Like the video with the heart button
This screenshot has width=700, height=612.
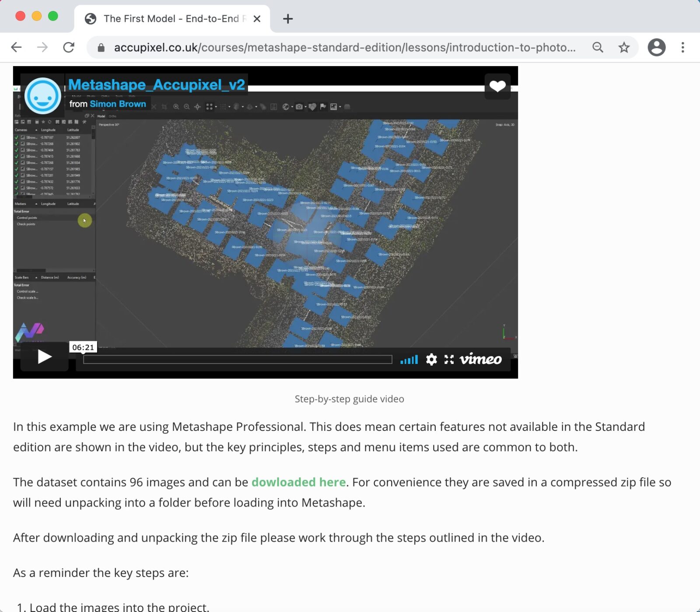coord(497,86)
